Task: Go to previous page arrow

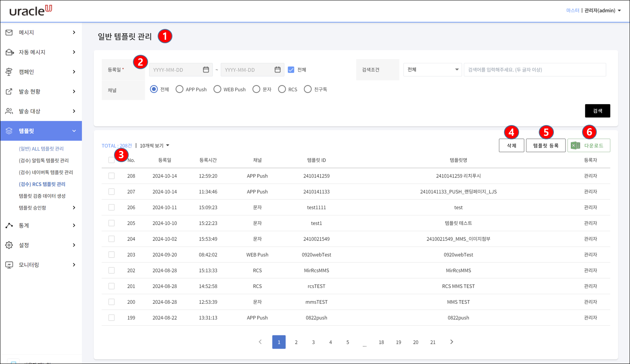Action: (x=260, y=342)
